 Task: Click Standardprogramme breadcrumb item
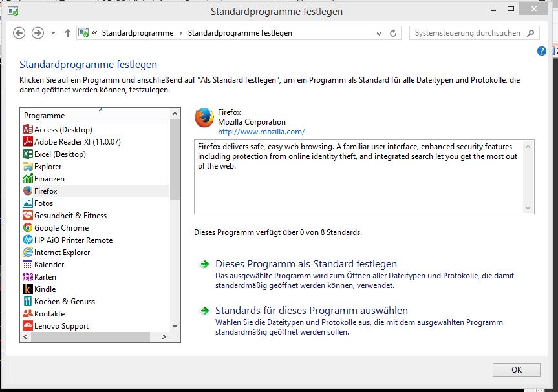point(138,33)
